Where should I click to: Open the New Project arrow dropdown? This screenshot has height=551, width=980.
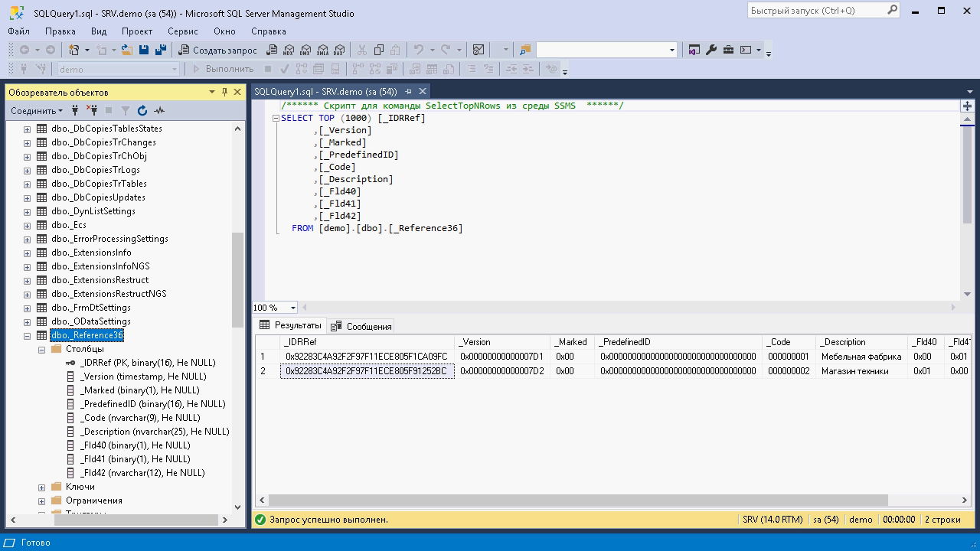click(87, 50)
